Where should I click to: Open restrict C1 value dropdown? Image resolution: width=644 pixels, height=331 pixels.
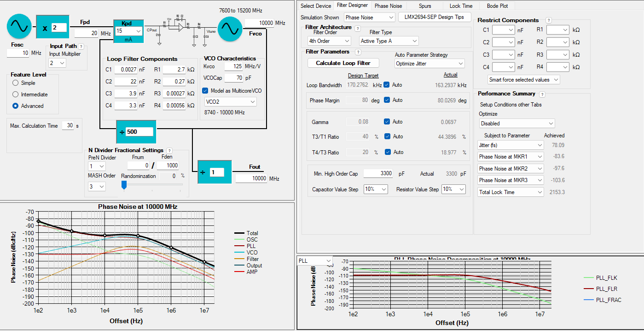(503, 30)
